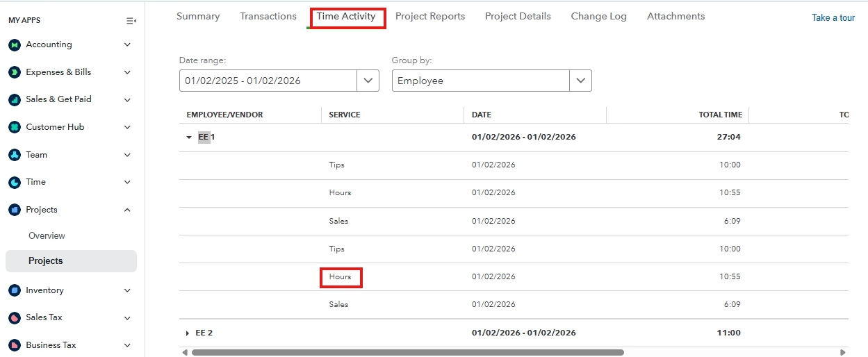The height and width of the screenshot is (357, 868).
Task: Expand the Customer Hub chevron
Action: coord(127,127)
